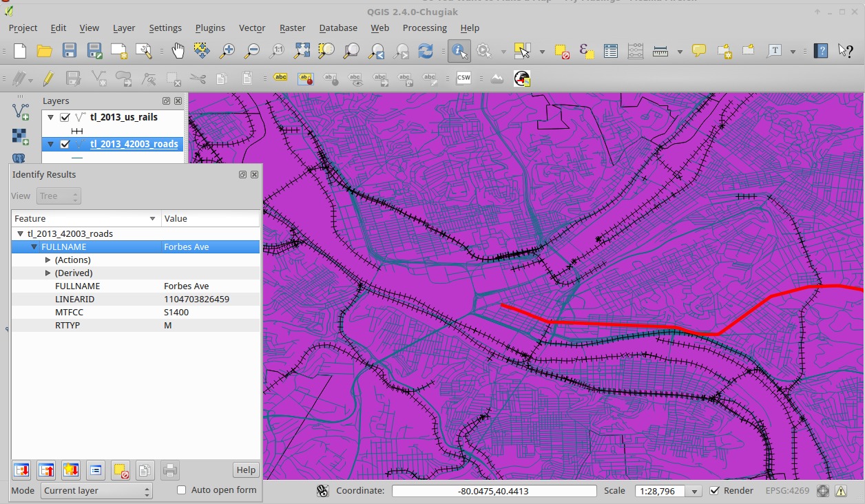Open the Mode 'Current layer' dropdown
This screenshot has height=504, width=865.
96,491
